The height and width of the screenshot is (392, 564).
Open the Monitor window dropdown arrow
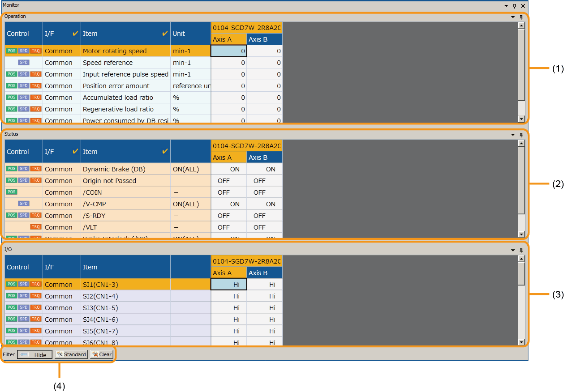point(506,6)
